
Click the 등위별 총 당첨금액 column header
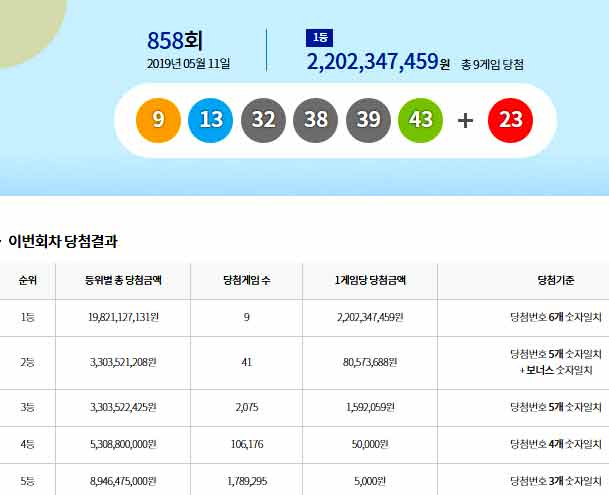123,280
